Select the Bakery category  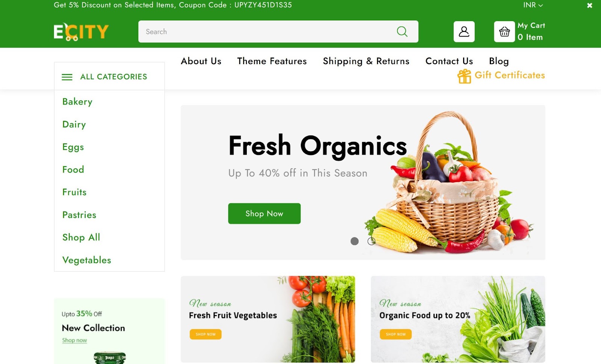77,102
